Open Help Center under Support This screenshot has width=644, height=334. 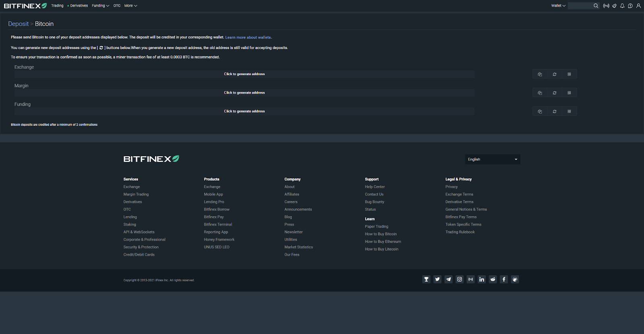tap(375, 187)
